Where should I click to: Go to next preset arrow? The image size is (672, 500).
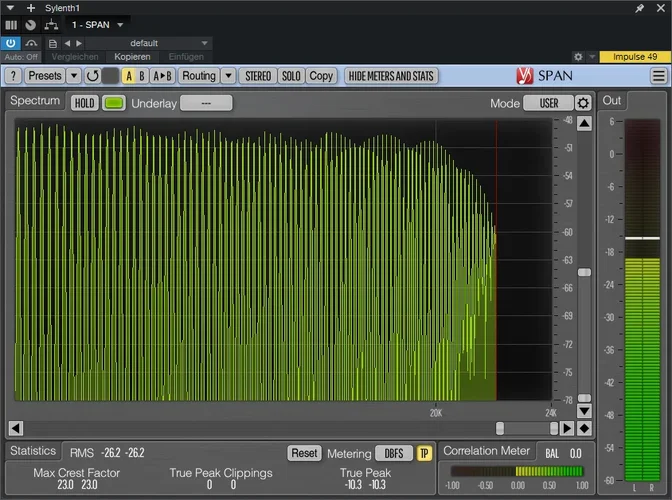[79, 43]
